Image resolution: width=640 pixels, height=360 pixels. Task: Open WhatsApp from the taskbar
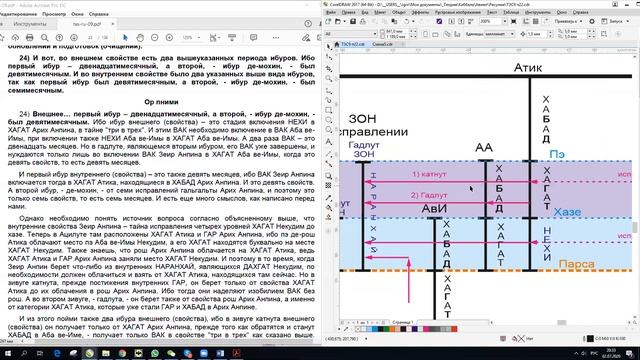155,353
